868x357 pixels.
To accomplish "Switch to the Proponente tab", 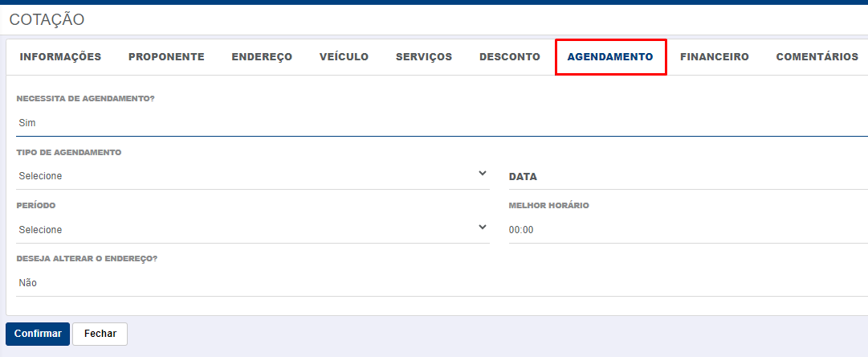I will tap(167, 56).
